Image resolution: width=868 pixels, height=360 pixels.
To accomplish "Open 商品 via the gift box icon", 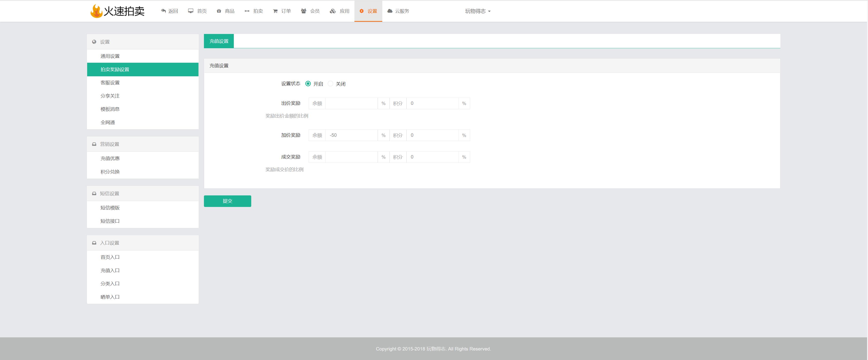I will [x=219, y=11].
